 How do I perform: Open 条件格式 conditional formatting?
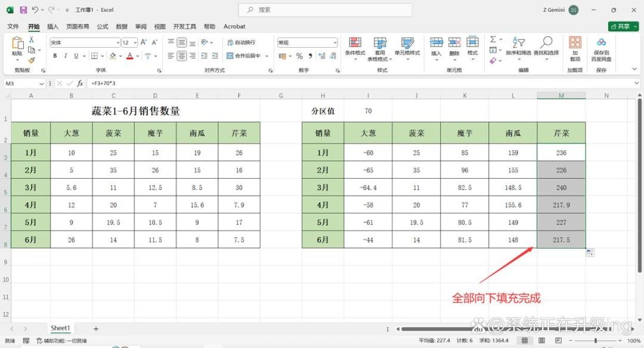click(x=355, y=49)
